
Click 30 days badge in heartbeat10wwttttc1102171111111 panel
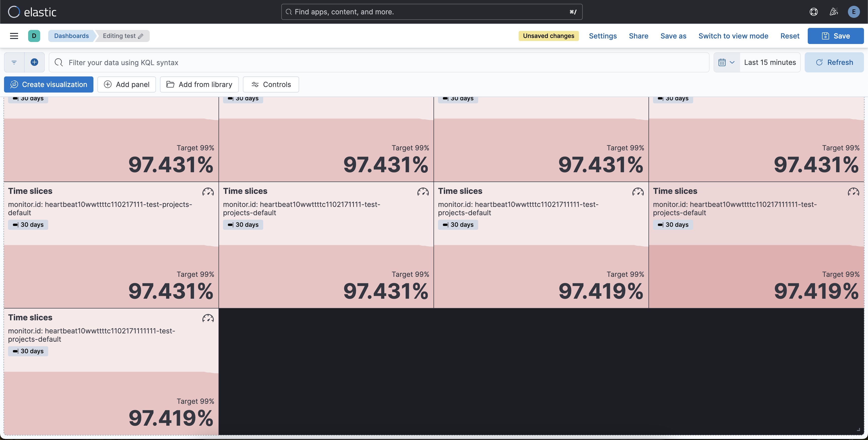pos(28,351)
